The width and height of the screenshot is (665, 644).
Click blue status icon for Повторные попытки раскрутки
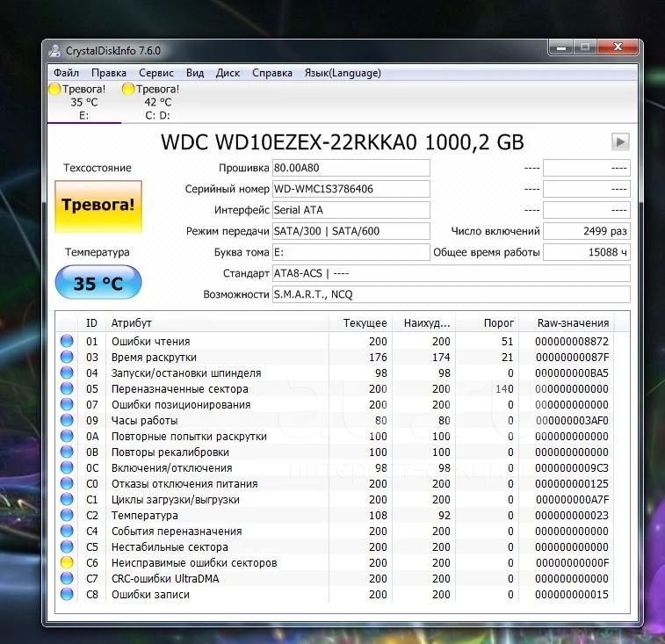pyautogui.click(x=67, y=436)
